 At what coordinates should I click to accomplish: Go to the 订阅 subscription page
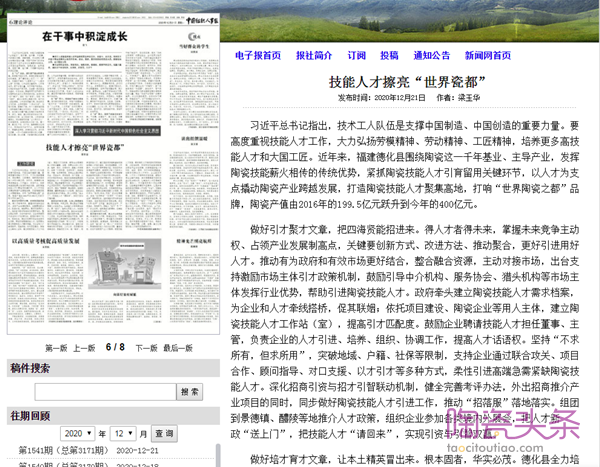point(357,56)
